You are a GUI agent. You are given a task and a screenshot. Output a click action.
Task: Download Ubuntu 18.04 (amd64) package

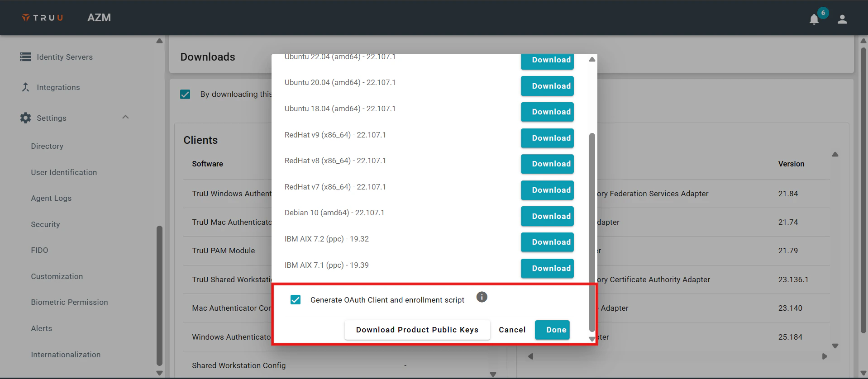547,112
